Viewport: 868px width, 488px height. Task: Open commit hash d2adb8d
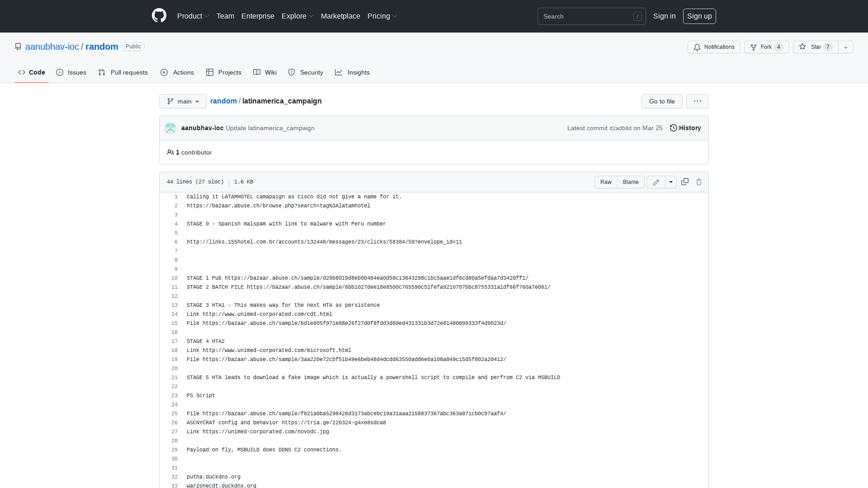620,128
